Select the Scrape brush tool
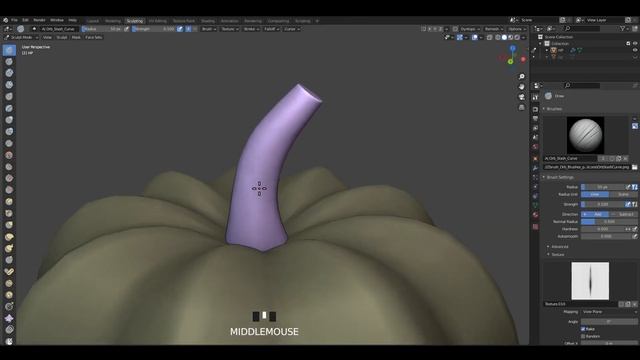Image resolution: width=640 pixels, height=360 pixels. (9, 190)
